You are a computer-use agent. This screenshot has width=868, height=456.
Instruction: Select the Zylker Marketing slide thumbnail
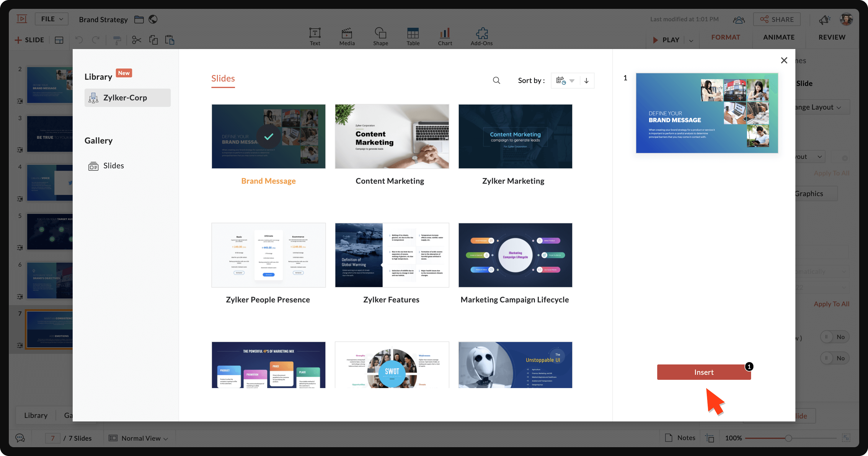click(x=515, y=136)
